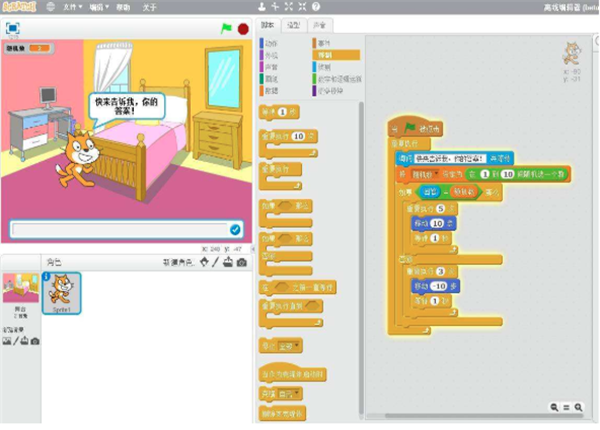Select the 画笔 block category
Image resolution: width=600 pixels, height=430 pixels.
point(269,79)
